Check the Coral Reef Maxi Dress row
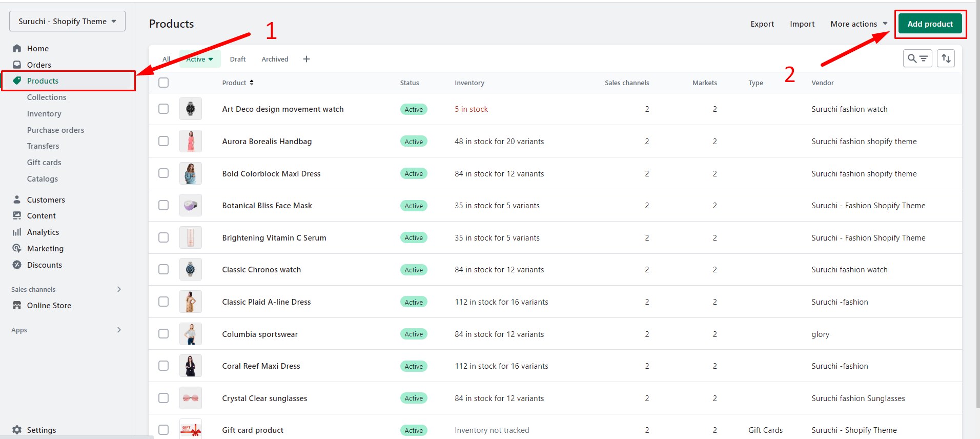 coord(164,366)
